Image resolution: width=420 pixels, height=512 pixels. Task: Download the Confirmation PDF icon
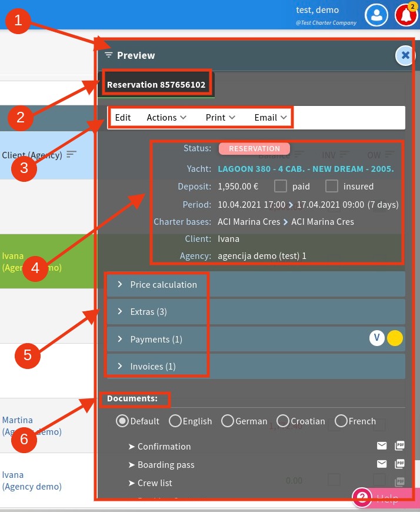(400, 446)
